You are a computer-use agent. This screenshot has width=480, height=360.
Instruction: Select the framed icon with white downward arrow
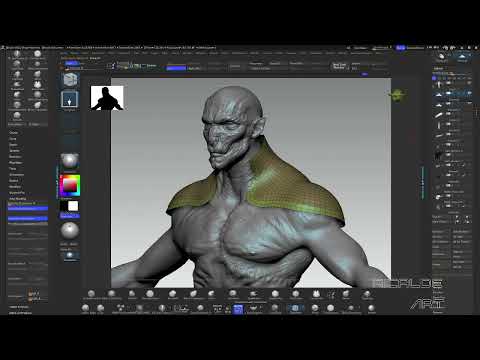click(70, 99)
